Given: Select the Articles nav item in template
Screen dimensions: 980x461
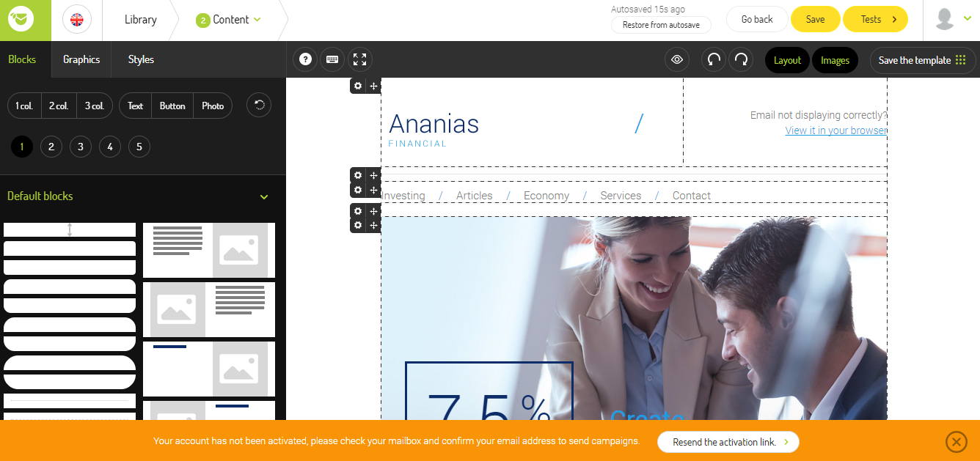Looking at the screenshot, I should [474, 196].
